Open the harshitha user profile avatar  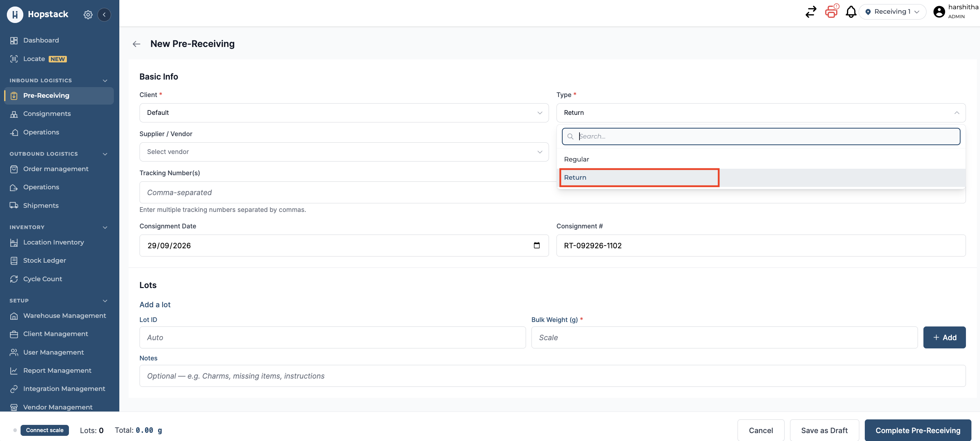(939, 12)
